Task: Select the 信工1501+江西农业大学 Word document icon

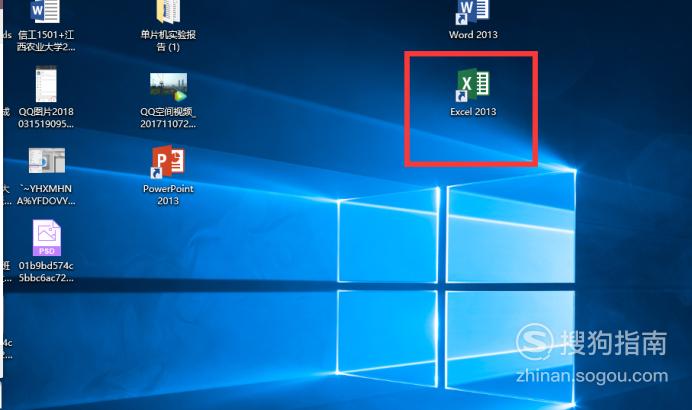Action: click(45, 11)
